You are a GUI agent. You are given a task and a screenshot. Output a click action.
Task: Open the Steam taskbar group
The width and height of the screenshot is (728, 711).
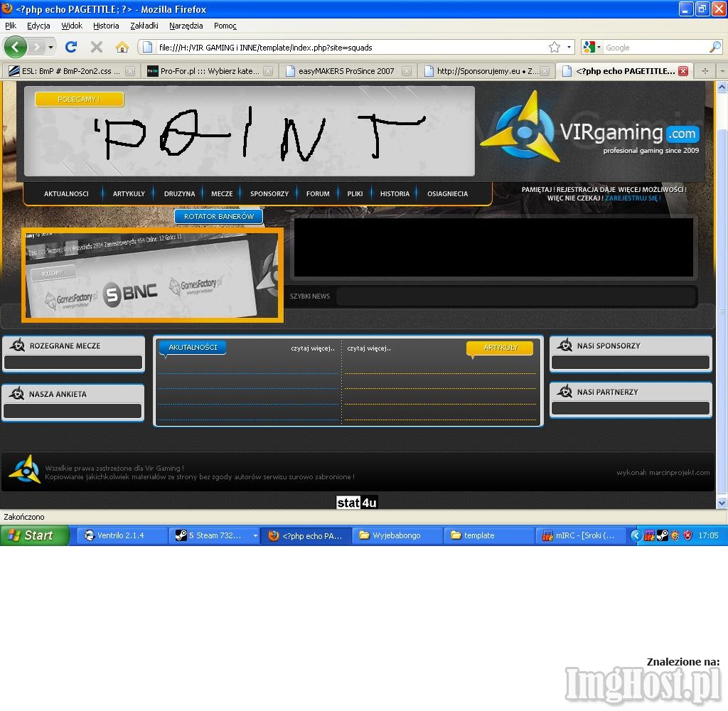point(215,535)
